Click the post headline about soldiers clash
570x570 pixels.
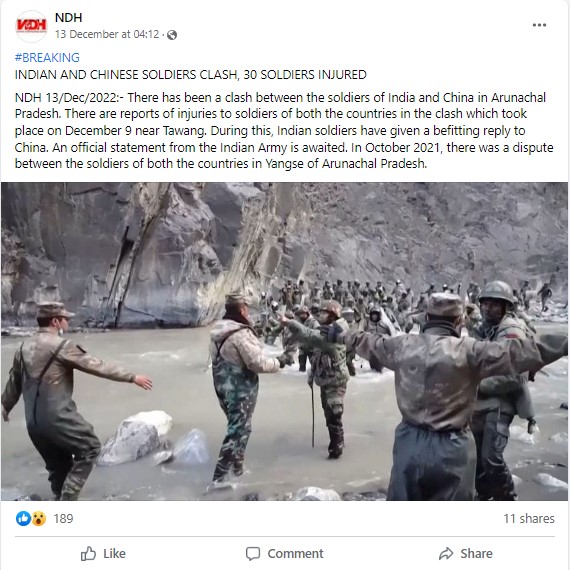pos(190,75)
